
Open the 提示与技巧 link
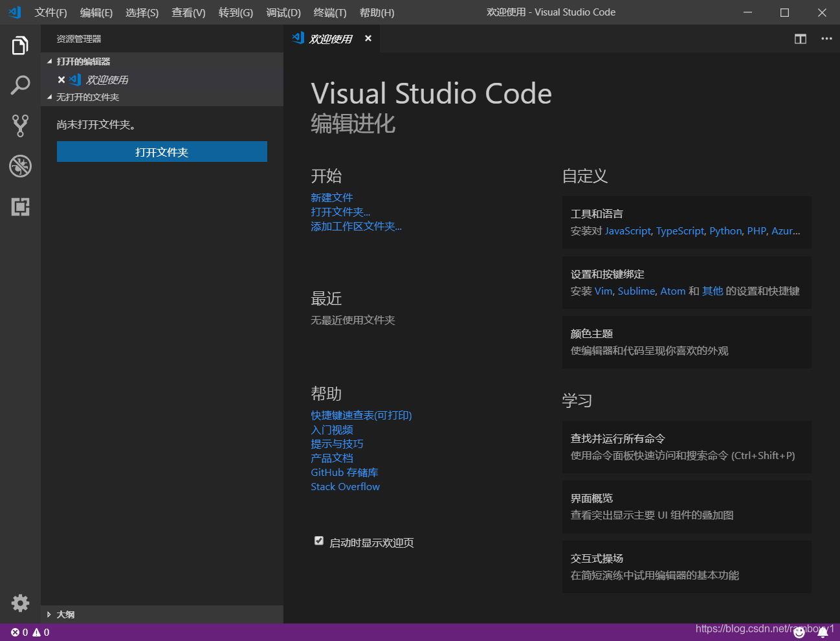[x=337, y=444]
